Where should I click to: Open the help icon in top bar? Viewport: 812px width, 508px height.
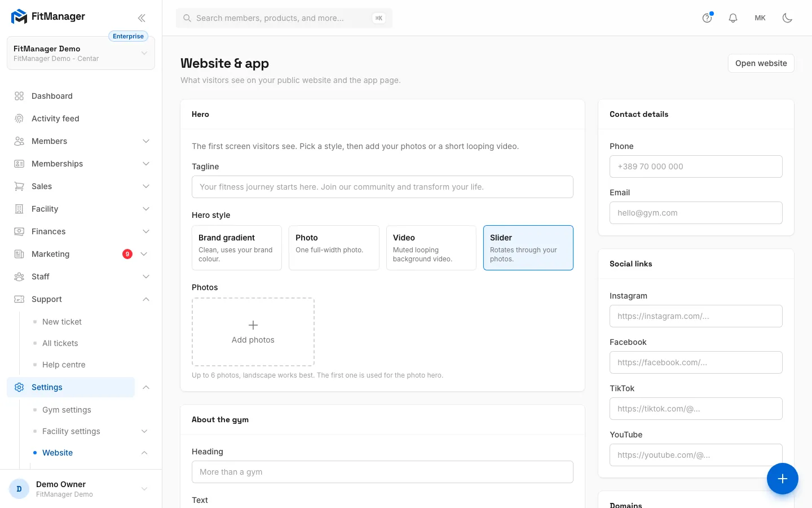pyautogui.click(x=707, y=18)
